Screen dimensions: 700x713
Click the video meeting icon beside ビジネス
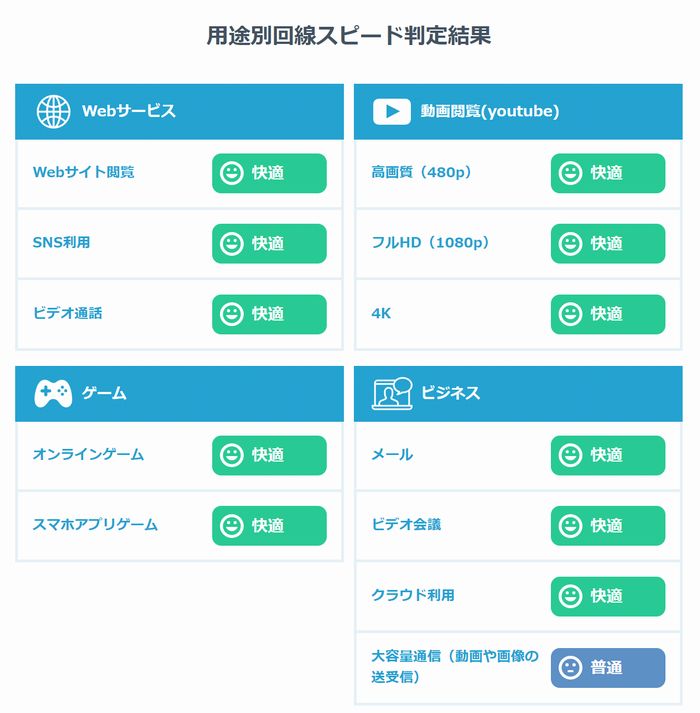(392, 393)
